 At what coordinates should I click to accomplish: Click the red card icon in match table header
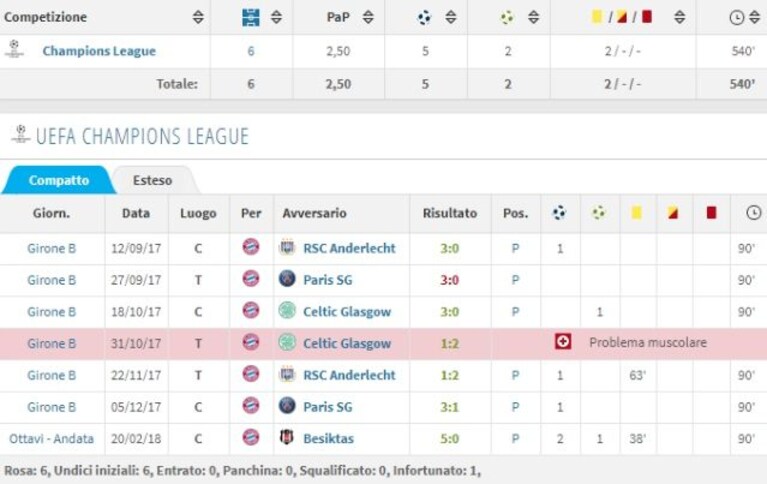[711, 212]
